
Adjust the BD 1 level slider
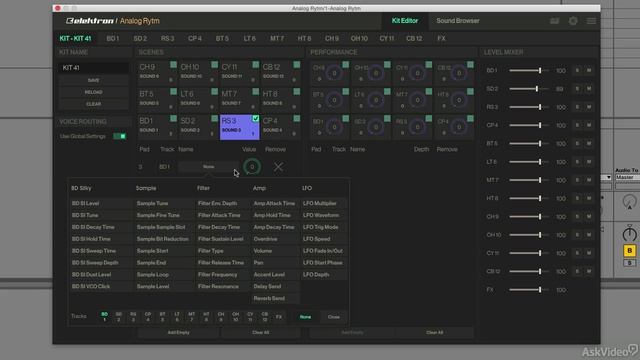click(x=529, y=71)
